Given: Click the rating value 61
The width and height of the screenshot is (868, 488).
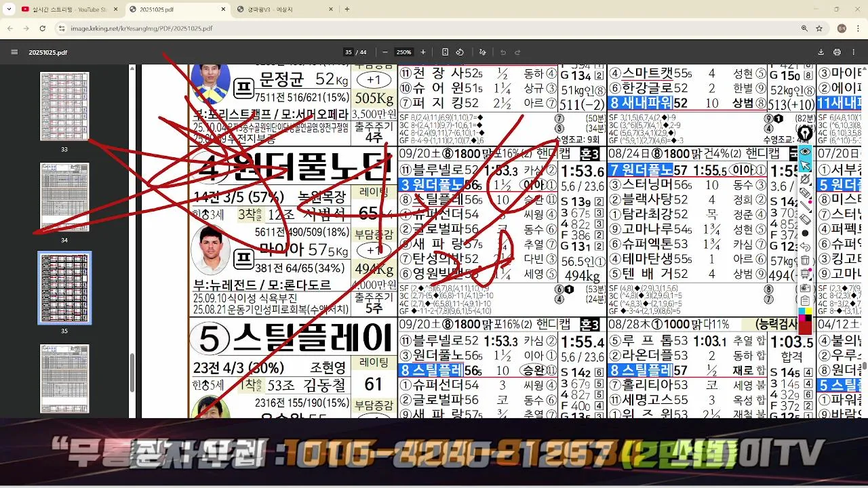Looking at the screenshot, I should [374, 384].
